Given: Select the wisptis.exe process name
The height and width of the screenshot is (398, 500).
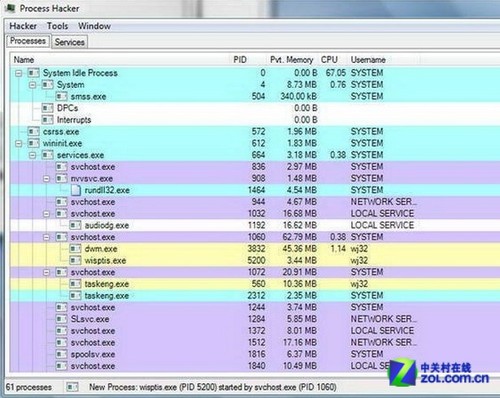Looking at the screenshot, I should point(105,261).
